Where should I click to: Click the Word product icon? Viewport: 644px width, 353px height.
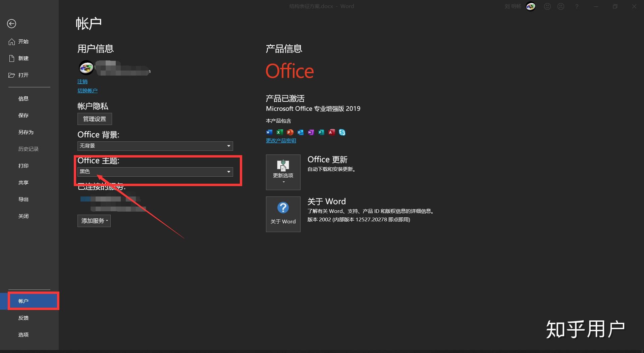[x=269, y=132]
